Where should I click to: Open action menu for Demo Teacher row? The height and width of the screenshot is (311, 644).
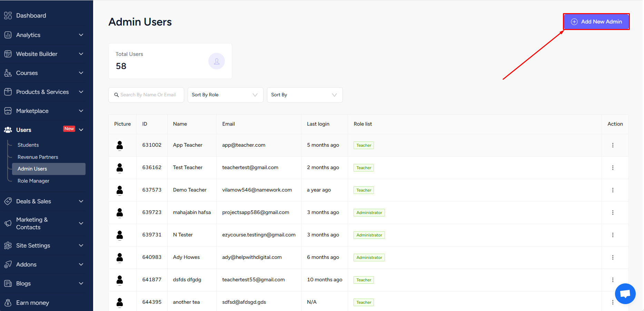pos(613,190)
